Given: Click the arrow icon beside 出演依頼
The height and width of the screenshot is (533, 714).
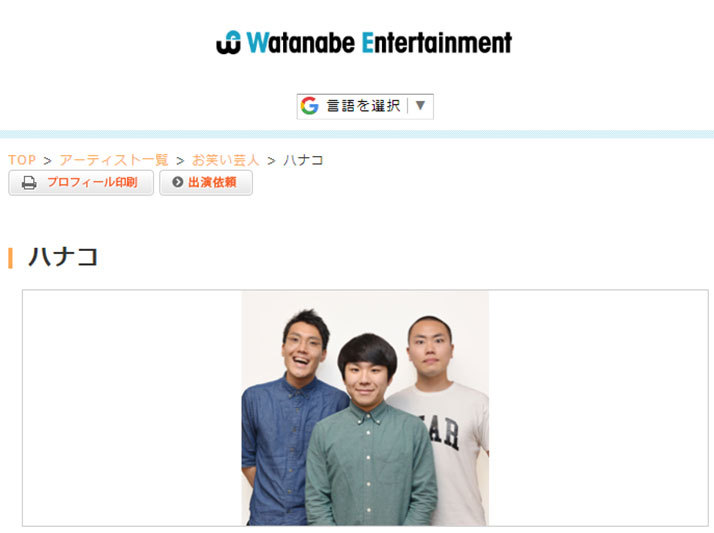Looking at the screenshot, I should (x=178, y=182).
